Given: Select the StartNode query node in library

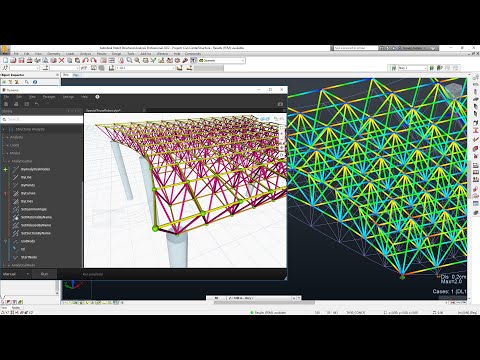Looking at the screenshot, I should [29, 257].
